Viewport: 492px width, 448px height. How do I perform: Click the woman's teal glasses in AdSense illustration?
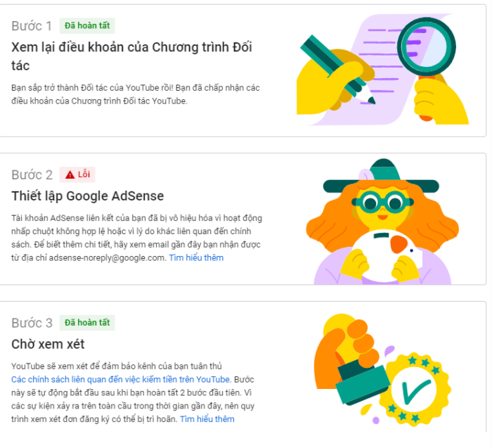[x=380, y=204]
